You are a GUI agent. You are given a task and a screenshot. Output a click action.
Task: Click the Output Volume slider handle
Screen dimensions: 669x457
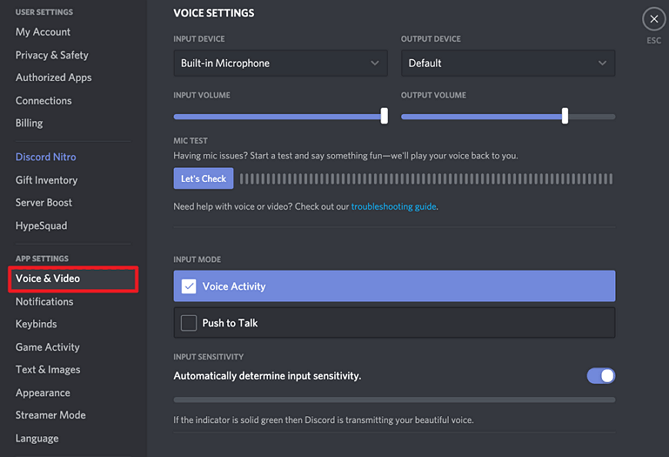(565, 116)
